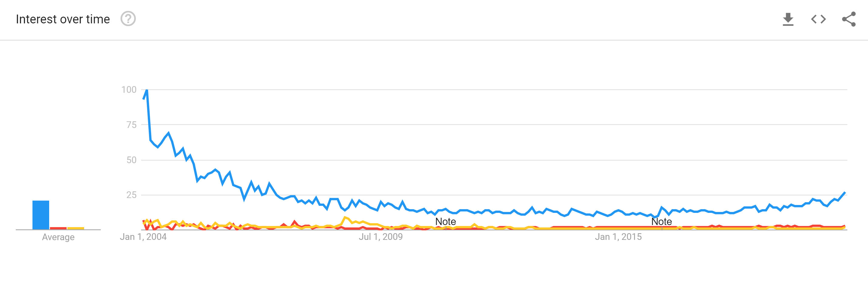
Task: Click the 25 value axis label
Action: [x=131, y=195]
